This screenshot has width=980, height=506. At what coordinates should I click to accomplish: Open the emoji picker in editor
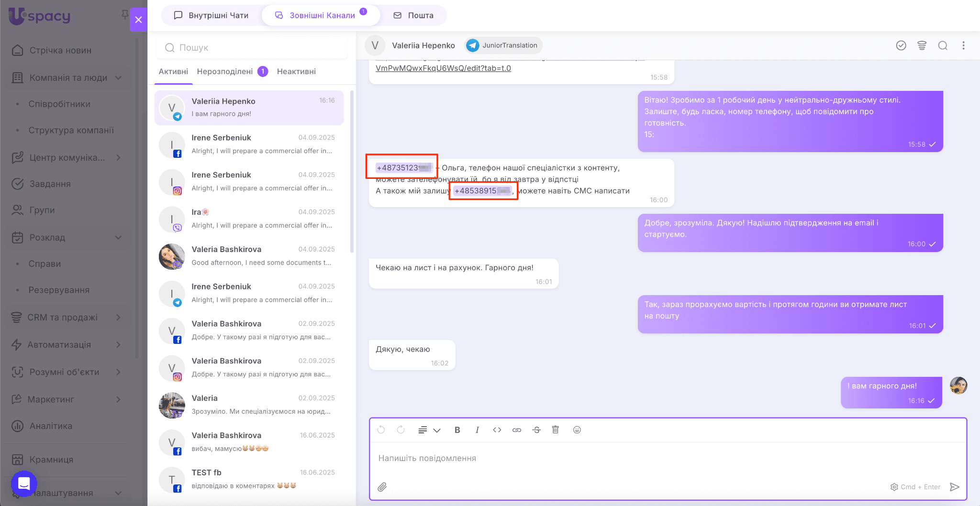pyautogui.click(x=577, y=429)
